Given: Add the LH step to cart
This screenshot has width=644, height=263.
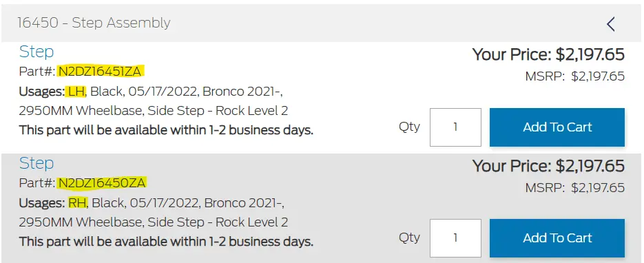Looking at the screenshot, I should (x=557, y=127).
